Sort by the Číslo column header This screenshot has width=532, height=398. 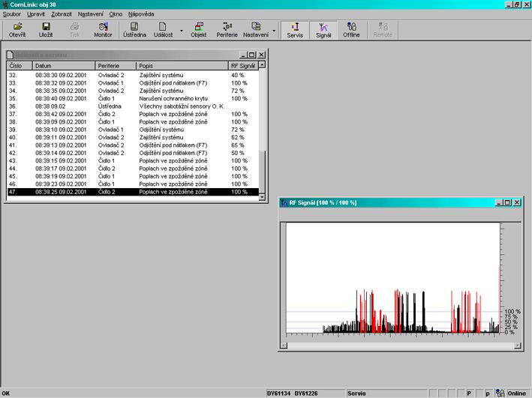click(20, 66)
